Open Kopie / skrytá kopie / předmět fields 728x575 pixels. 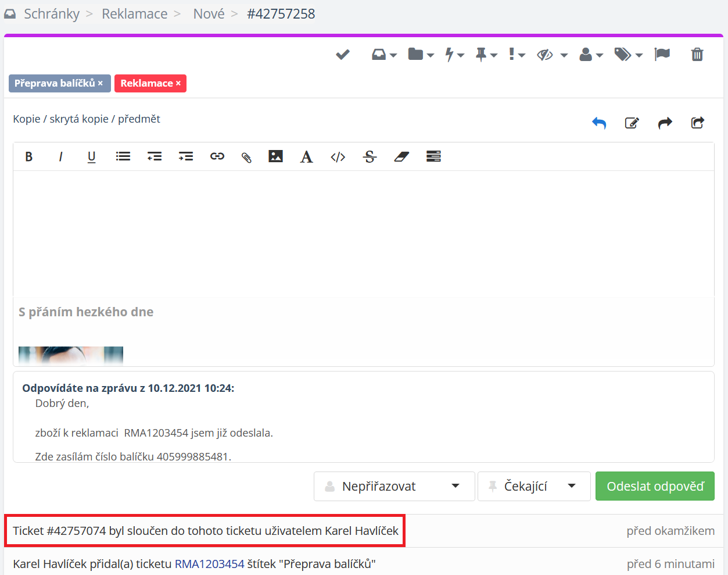87,119
